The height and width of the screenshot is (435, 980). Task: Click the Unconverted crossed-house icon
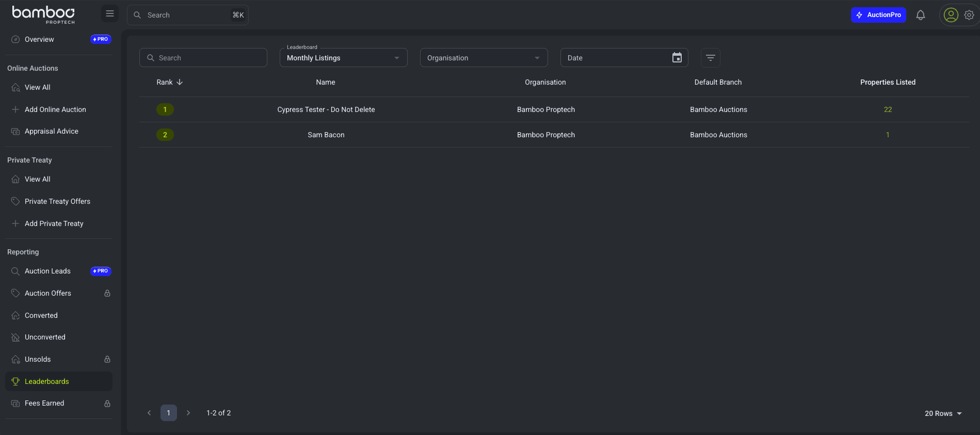click(15, 337)
